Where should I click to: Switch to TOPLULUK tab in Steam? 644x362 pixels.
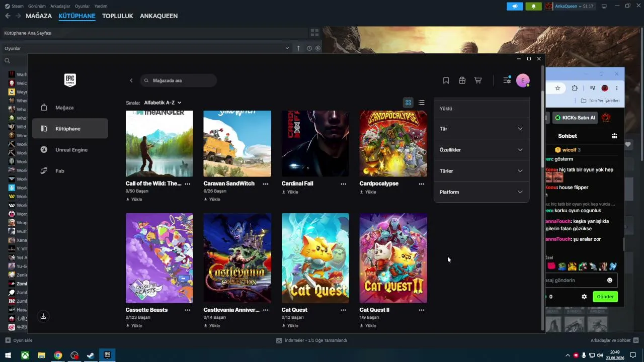118,16
